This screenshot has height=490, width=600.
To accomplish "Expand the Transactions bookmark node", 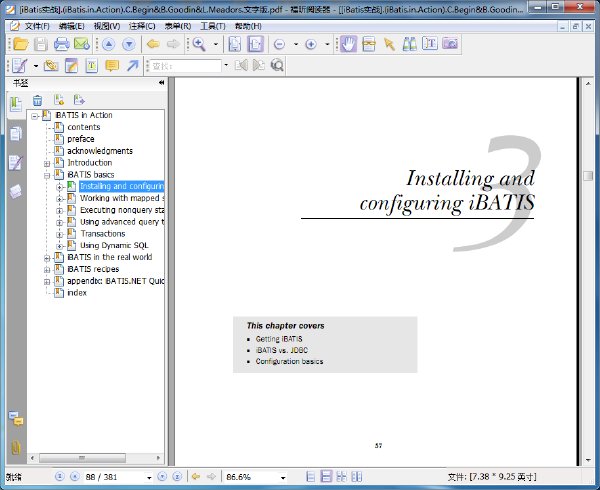I will click(59, 234).
